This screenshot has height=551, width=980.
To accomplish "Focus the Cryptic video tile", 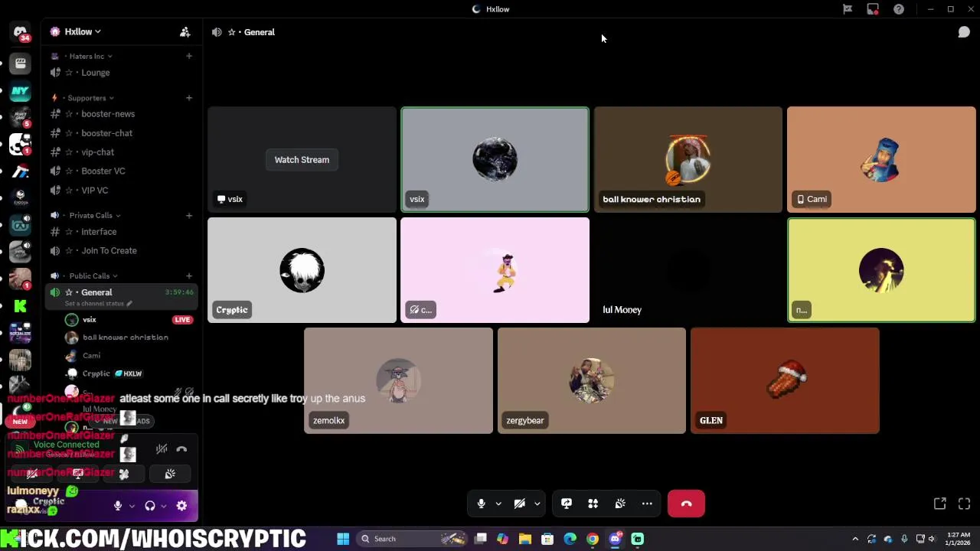I will [302, 270].
